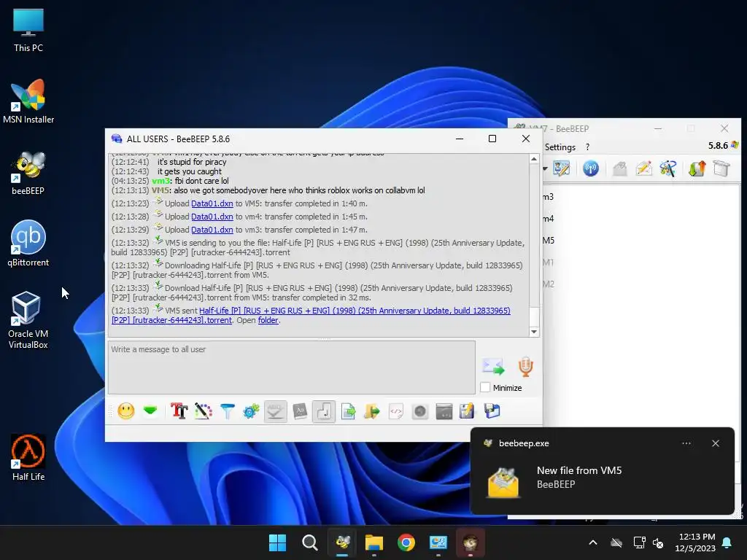Open the notification bell in taskbar
747x560 pixels.
click(727, 542)
